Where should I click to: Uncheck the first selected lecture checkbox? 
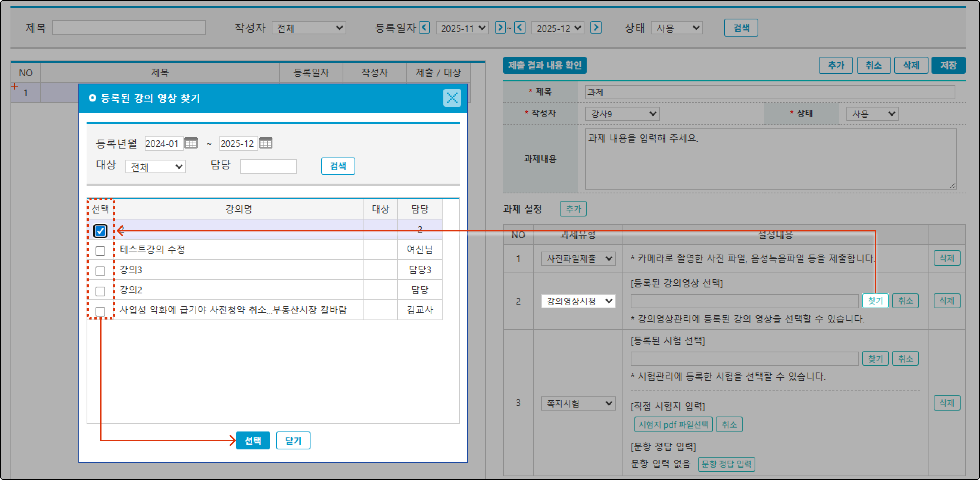tap(100, 231)
